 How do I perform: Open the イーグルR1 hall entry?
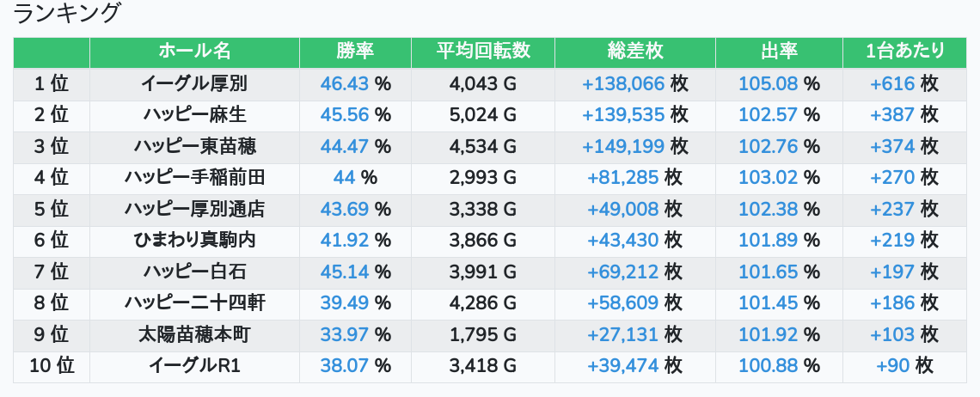[194, 366]
